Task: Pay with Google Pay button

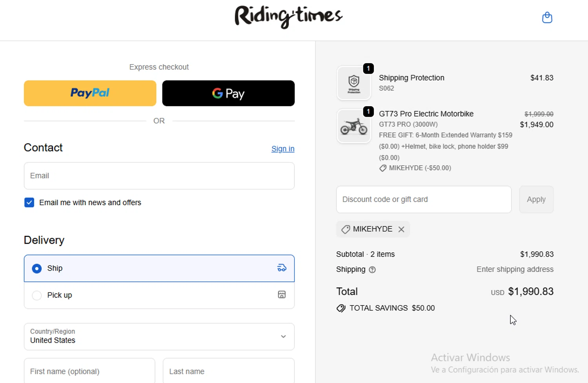Action: [x=229, y=93]
